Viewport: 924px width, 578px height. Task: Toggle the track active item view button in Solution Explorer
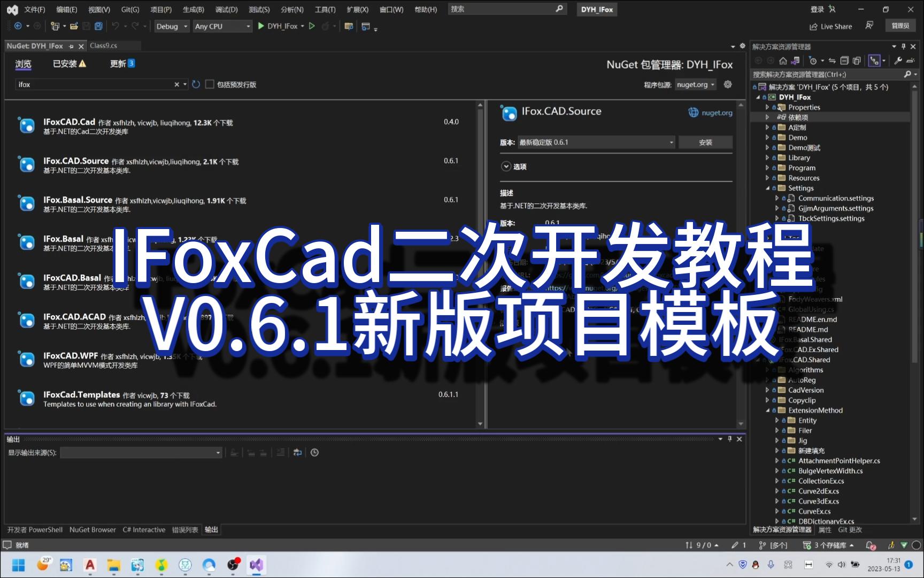click(x=874, y=60)
